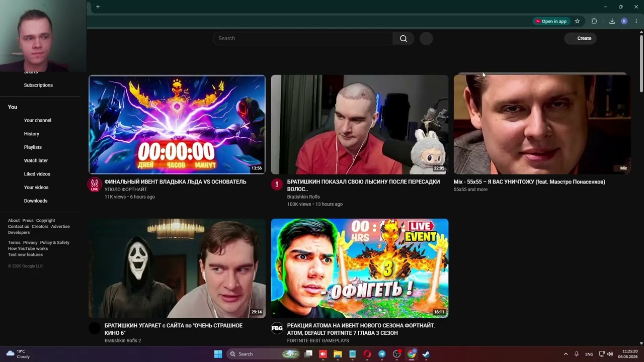This screenshot has width=644, height=362.
Task: Play the ОФИГЕТЬ live event thumbnail
Action: pos(360,268)
